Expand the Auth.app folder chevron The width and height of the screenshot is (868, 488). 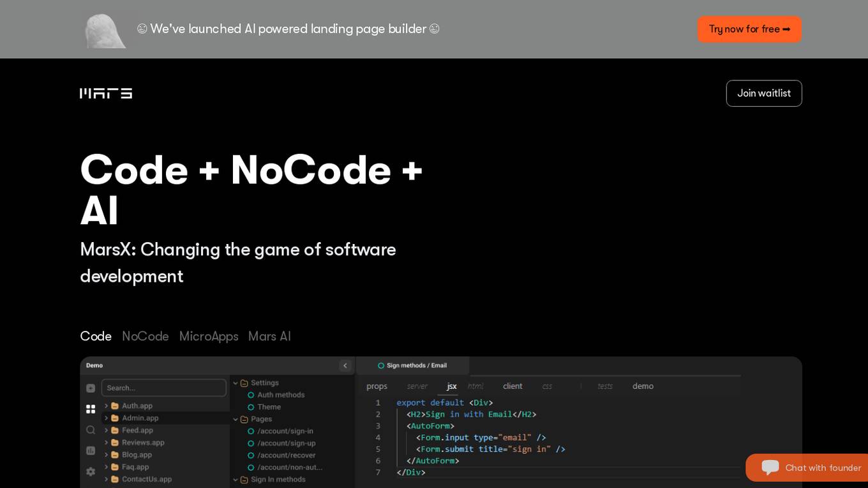click(x=107, y=406)
